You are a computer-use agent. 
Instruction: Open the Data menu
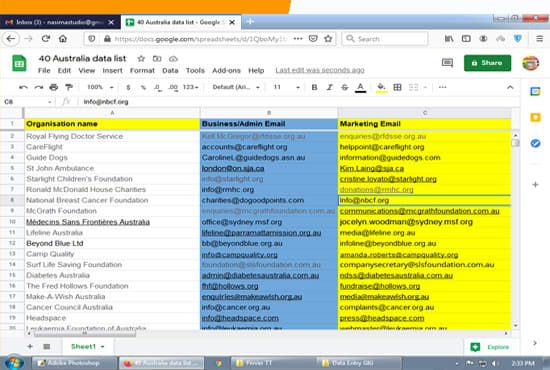pos(170,70)
